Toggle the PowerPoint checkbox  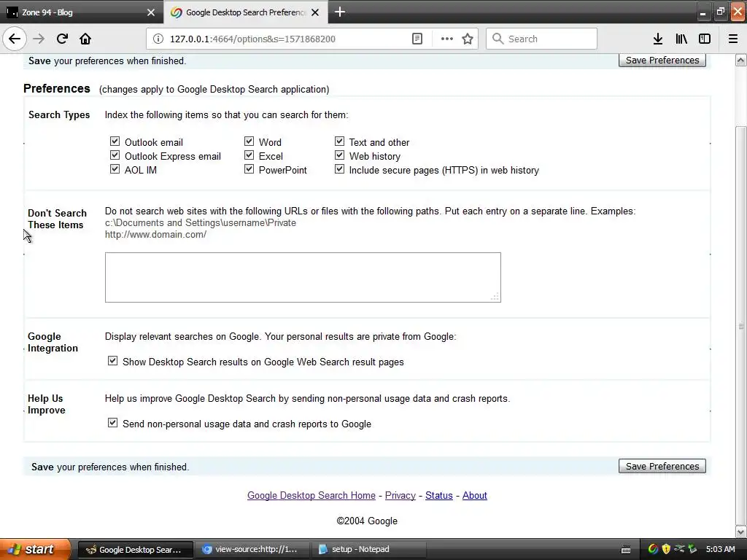[249, 168]
